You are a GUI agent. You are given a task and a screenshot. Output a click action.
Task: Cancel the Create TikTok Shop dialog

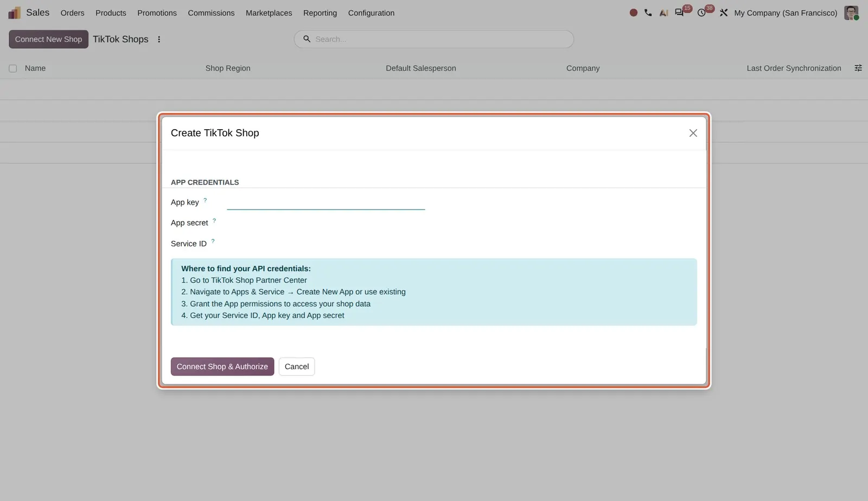click(x=297, y=366)
